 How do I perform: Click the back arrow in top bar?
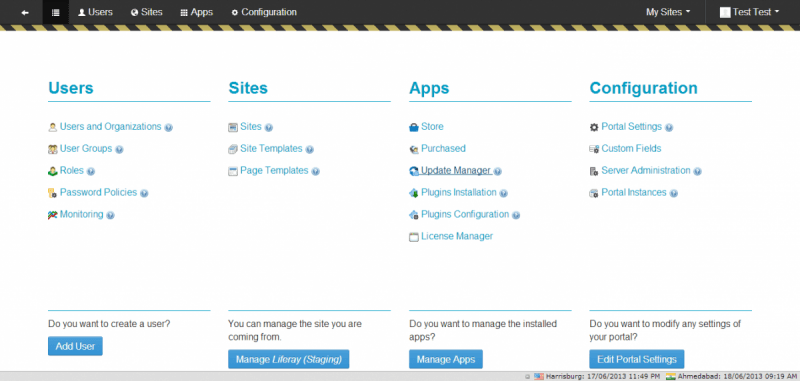25,12
